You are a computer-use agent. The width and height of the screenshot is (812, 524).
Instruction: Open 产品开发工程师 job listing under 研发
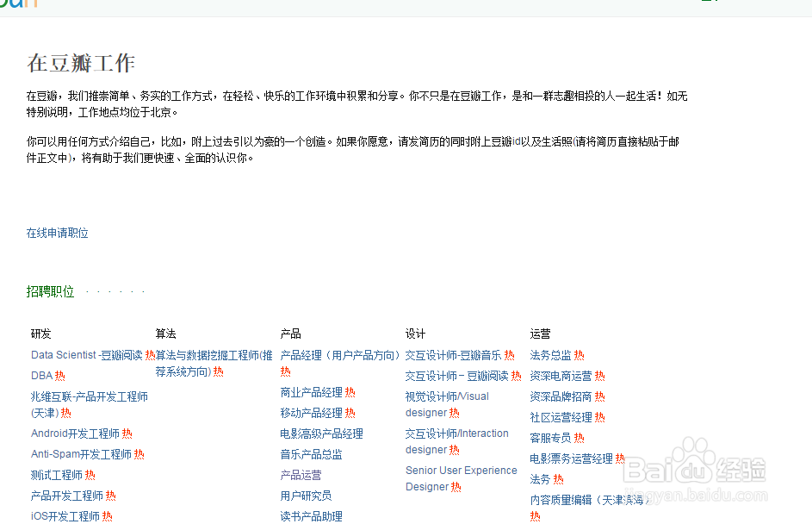tap(67, 496)
